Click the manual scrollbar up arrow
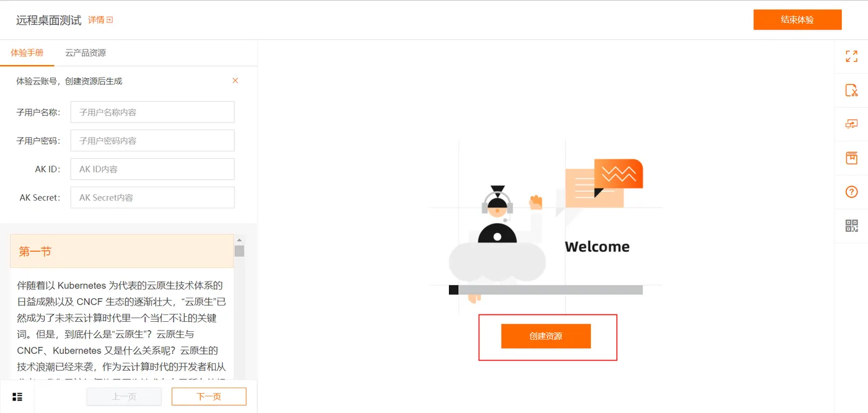The height and width of the screenshot is (413, 868). click(x=239, y=240)
